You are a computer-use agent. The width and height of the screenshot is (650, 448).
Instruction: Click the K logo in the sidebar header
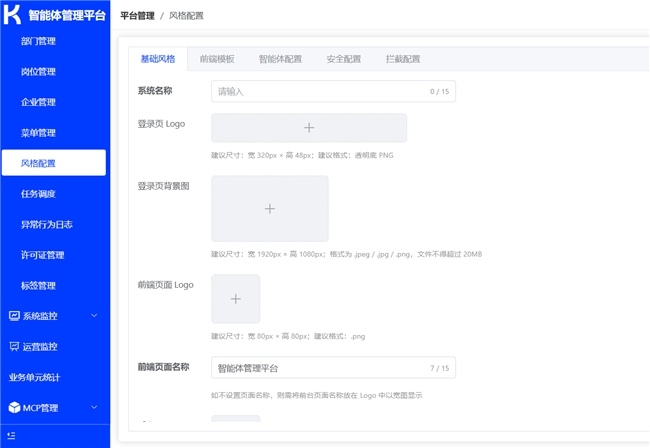click(x=12, y=16)
